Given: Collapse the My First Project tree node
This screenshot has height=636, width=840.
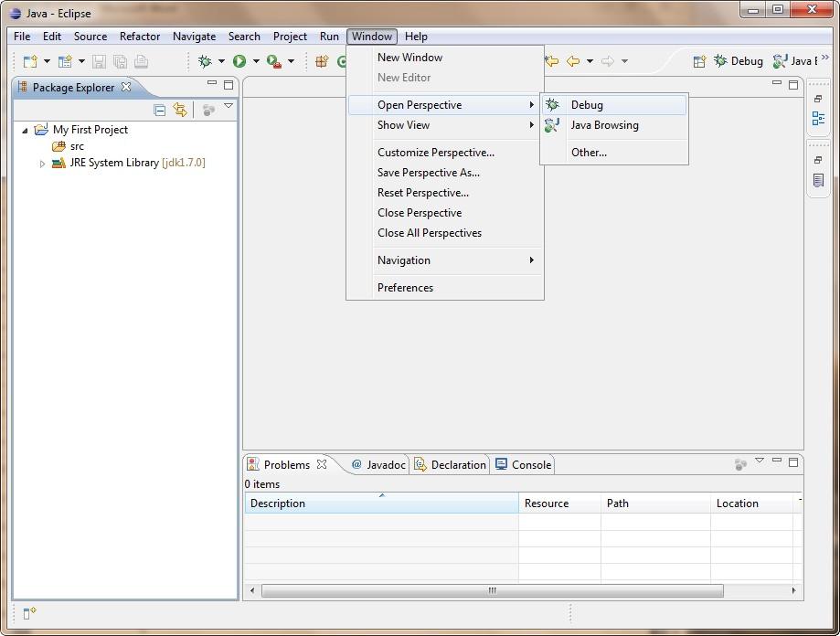Looking at the screenshot, I should [25, 130].
